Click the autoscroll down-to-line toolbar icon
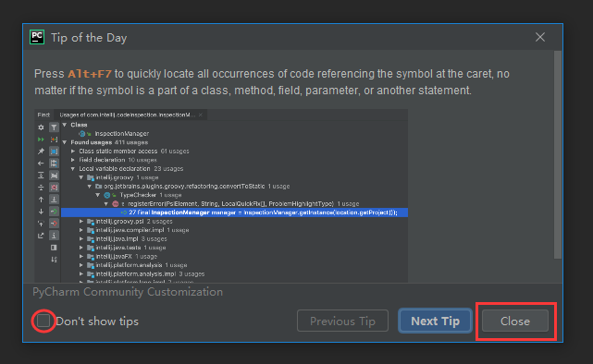Screen dimensions: 593x364 tap(54, 200)
